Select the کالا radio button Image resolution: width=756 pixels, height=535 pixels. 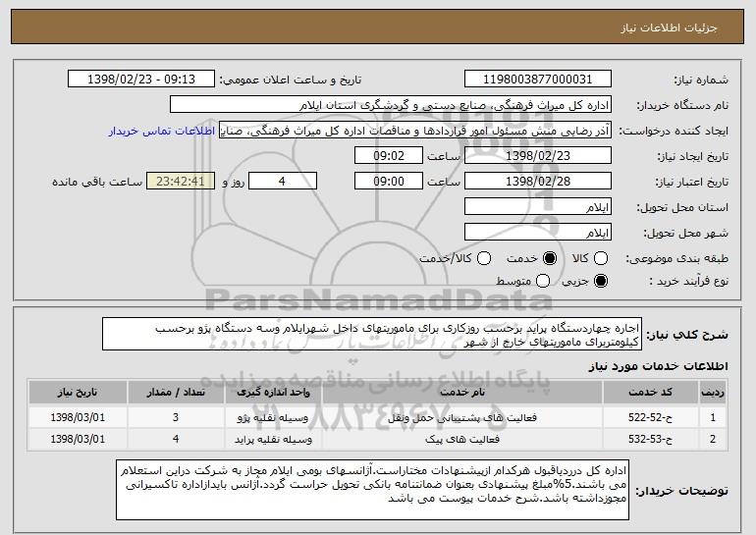(x=601, y=258)
